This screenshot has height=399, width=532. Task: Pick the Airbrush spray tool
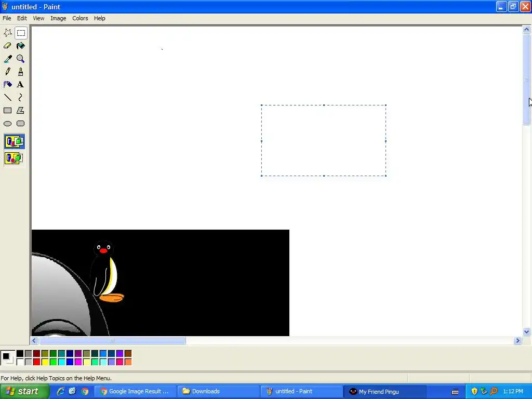pyautogui.click(x=8, y=85)
